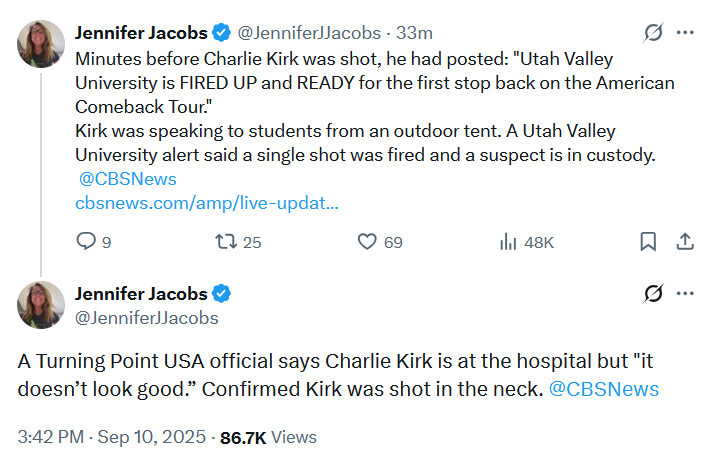Click Jennifer Jacobs name on first tweet
708x463 pixels.
(x=142, y=33)
